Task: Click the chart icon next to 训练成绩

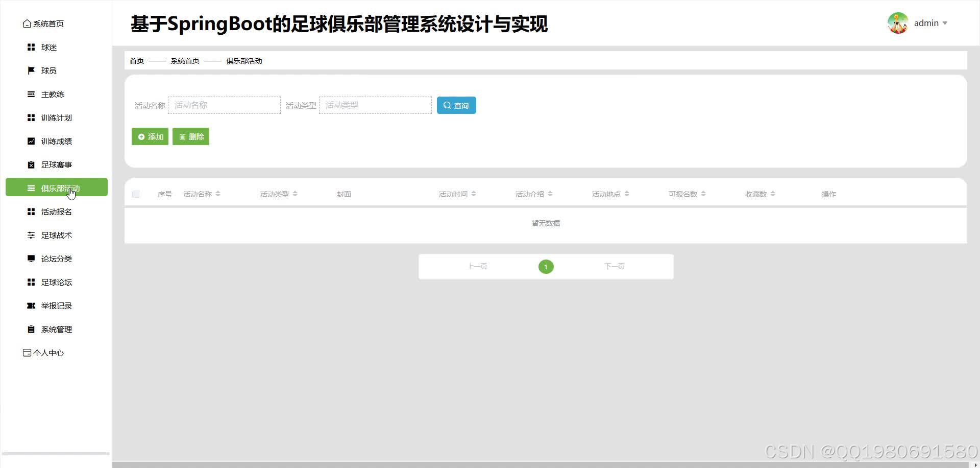Action: [31, 141]
